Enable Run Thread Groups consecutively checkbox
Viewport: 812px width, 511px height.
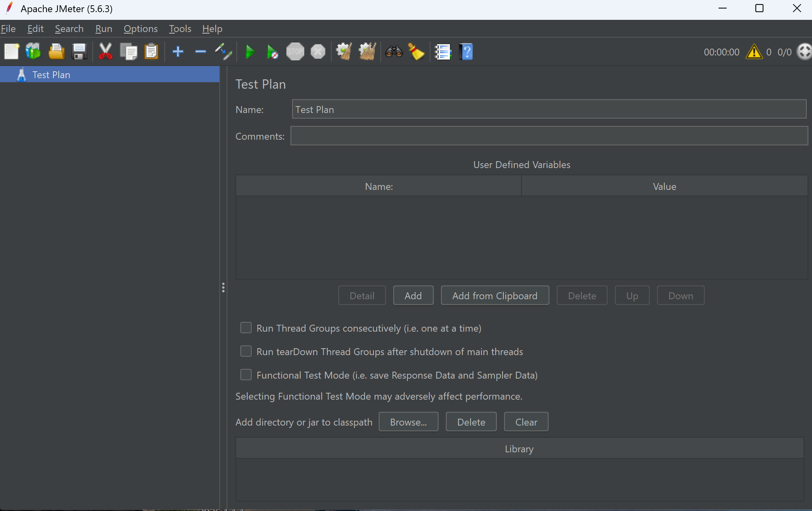[246, 328]
